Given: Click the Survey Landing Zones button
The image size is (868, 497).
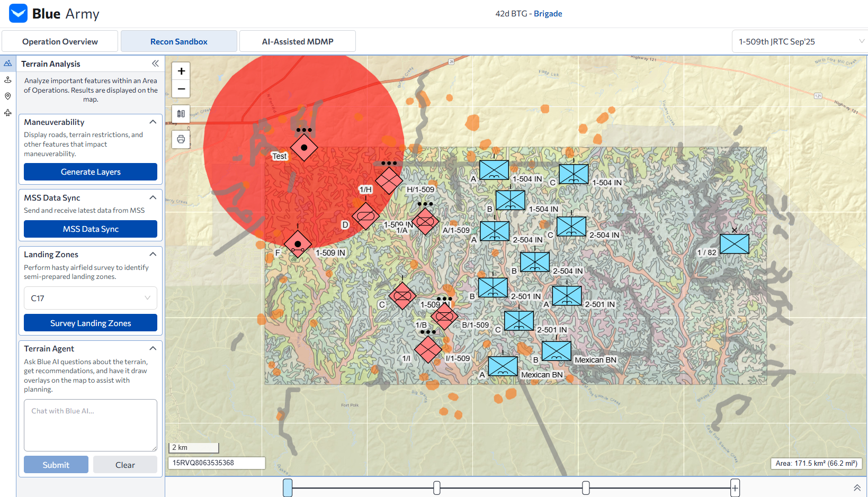Looking at the screenshot, I should (91, 323).
